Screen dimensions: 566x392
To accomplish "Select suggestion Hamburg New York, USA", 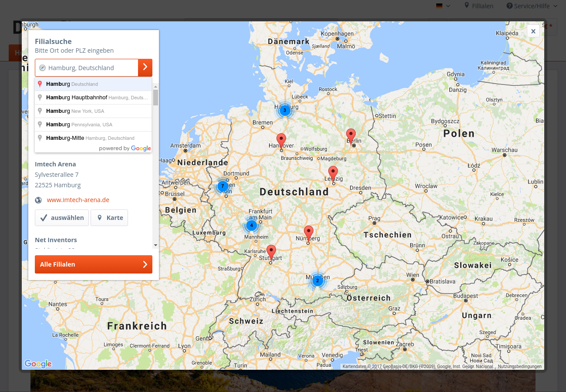I will [93, 111].
